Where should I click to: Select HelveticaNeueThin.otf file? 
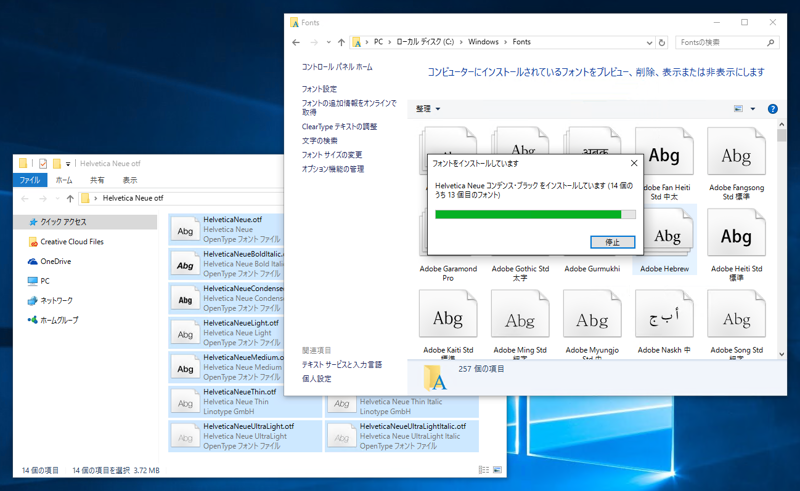(245, 402)
